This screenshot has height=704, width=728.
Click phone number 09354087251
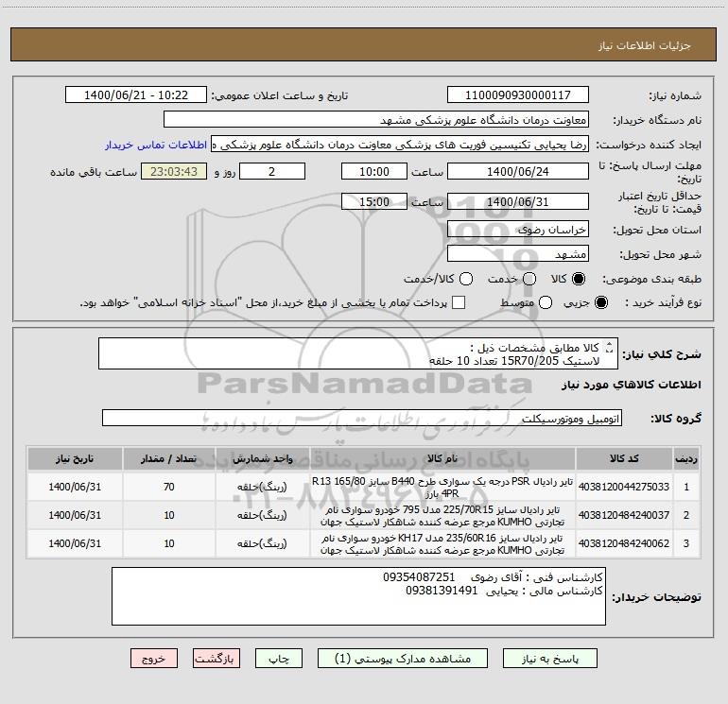tap(419, 576)
